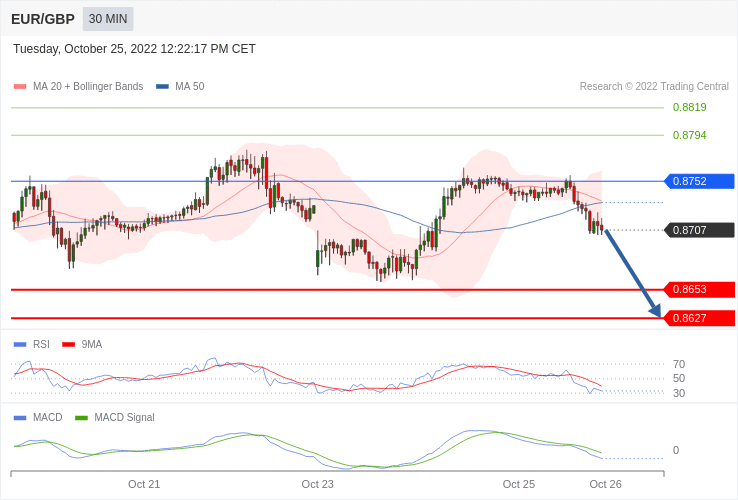Viewport: 738px width, 500px height.
Task: Click the red 0.8653 support price tag
Action: coord(699,289)
